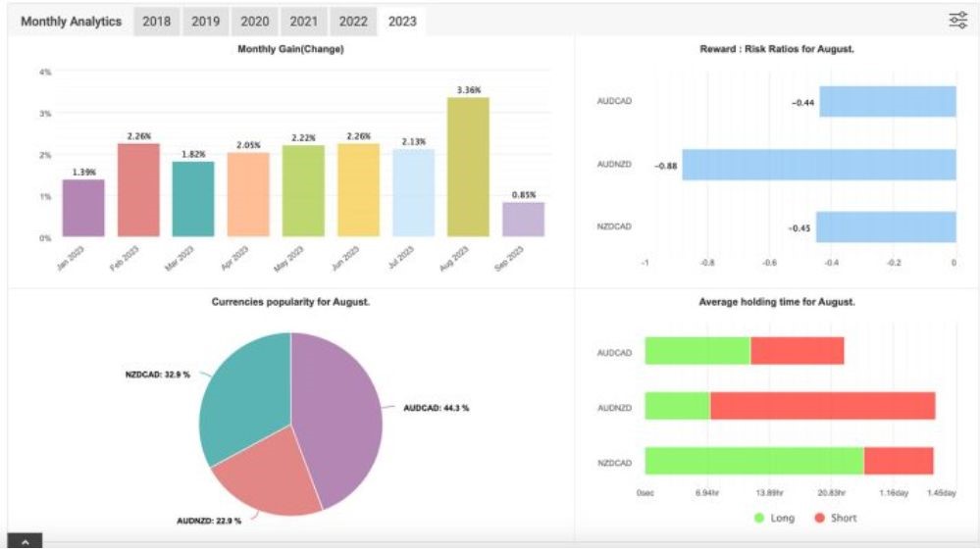Click Currencies popularity for August title

point(290,302)
